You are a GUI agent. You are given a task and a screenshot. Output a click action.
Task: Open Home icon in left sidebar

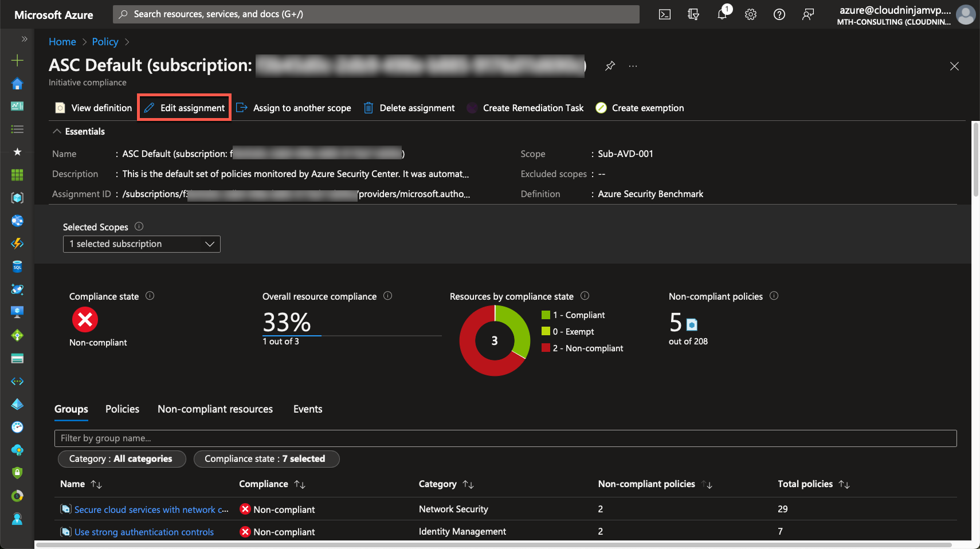coord(17,84)
